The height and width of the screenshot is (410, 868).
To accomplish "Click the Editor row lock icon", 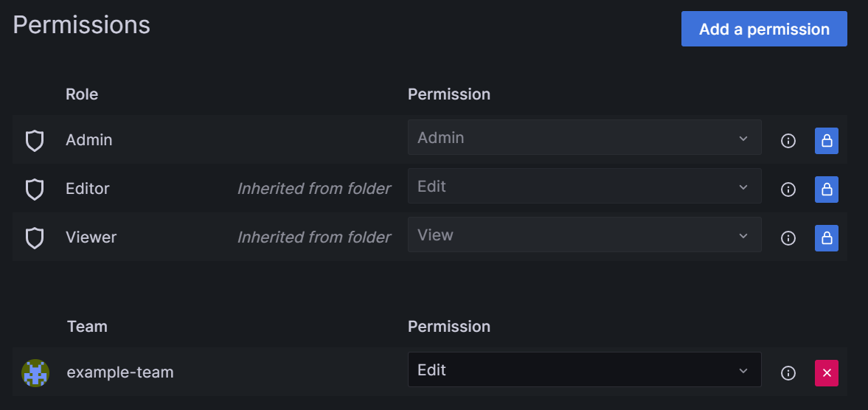I will pyautogui.click(x=827, y=190).
